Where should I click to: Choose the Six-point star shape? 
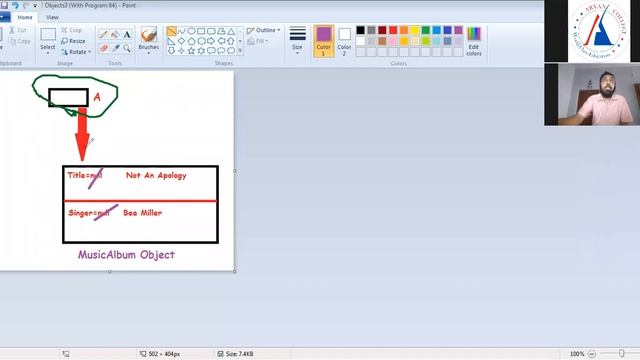201,51
